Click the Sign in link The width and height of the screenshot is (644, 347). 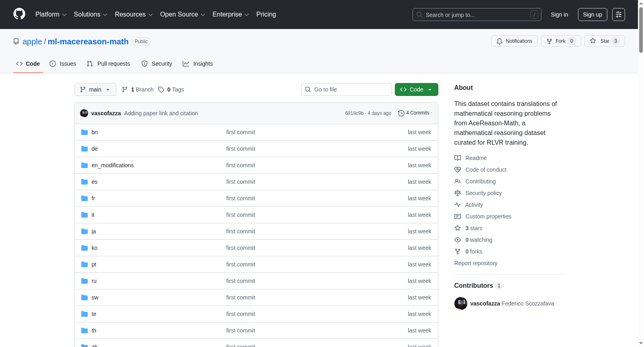[x=559, y=15]
